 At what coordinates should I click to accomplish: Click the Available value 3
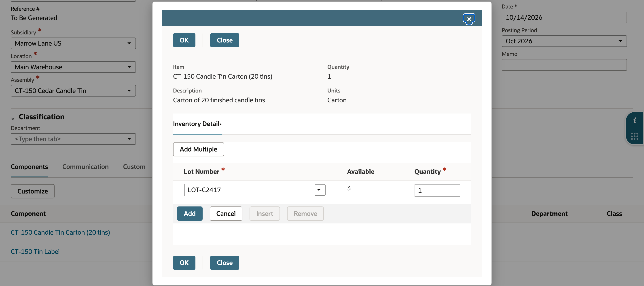[x=349, y=188]
